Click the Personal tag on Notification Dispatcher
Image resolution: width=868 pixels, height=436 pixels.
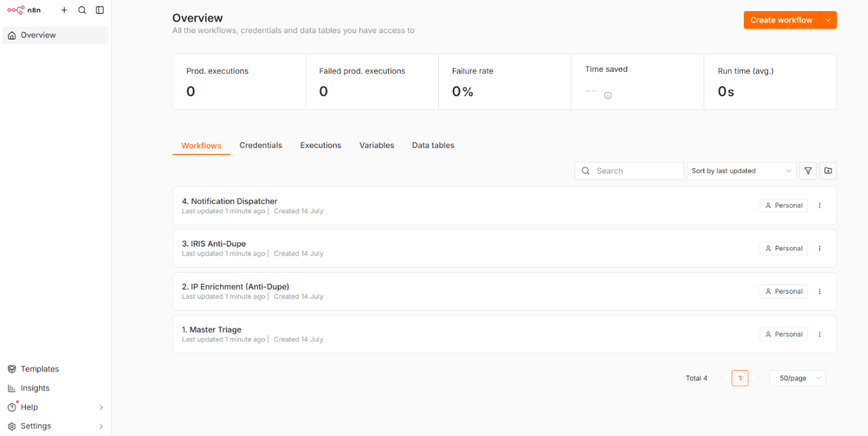tap(784, 206)
